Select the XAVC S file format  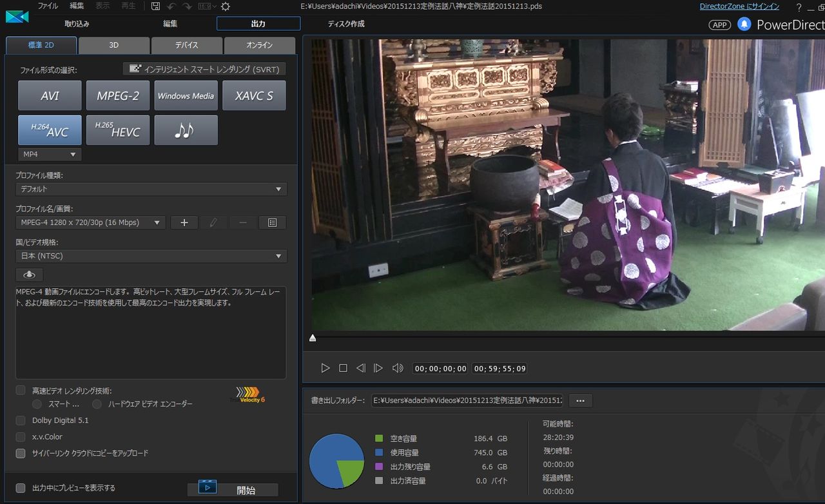[254, 96]
